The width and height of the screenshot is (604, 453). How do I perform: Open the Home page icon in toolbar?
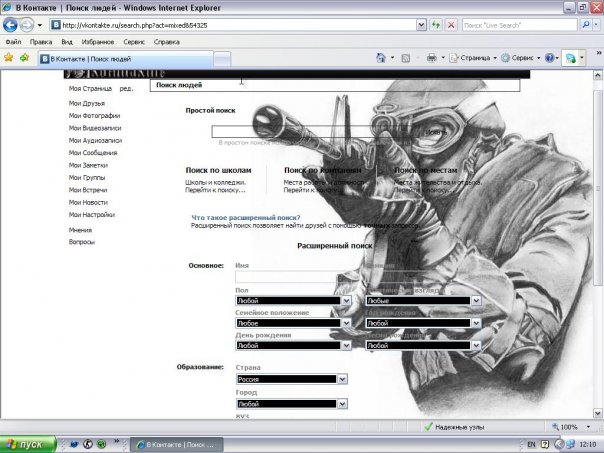(x=381, y=58)
